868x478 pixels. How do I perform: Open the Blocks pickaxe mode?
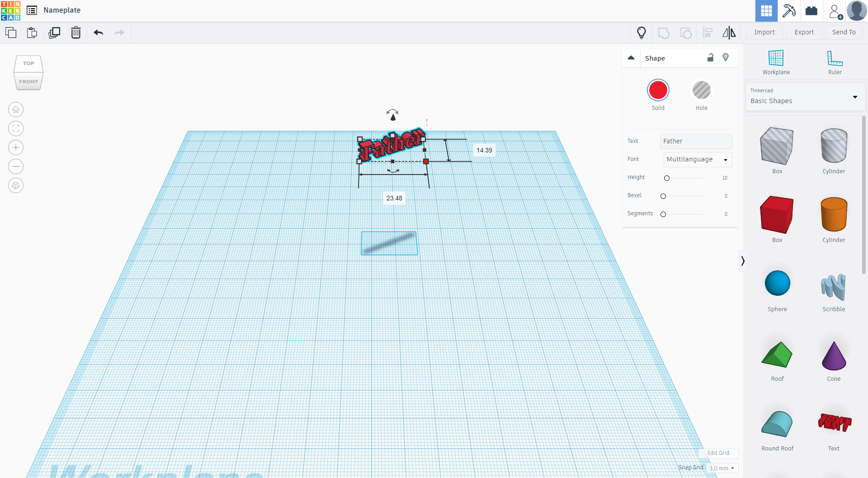click(789, 11)
